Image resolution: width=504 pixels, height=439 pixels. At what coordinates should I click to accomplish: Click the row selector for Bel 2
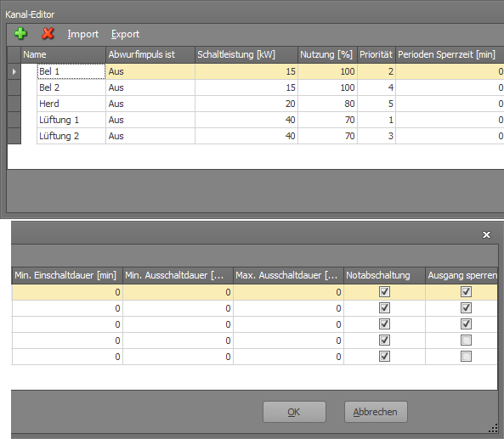(14, 87)
